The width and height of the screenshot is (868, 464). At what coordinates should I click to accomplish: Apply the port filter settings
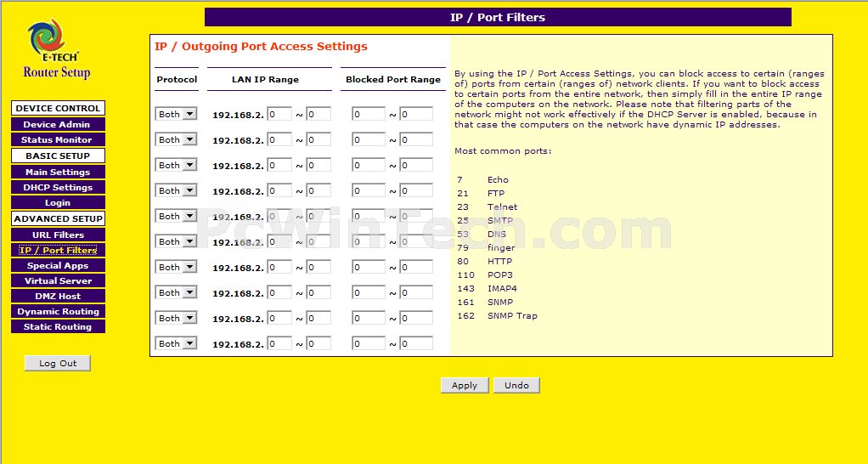465,385
